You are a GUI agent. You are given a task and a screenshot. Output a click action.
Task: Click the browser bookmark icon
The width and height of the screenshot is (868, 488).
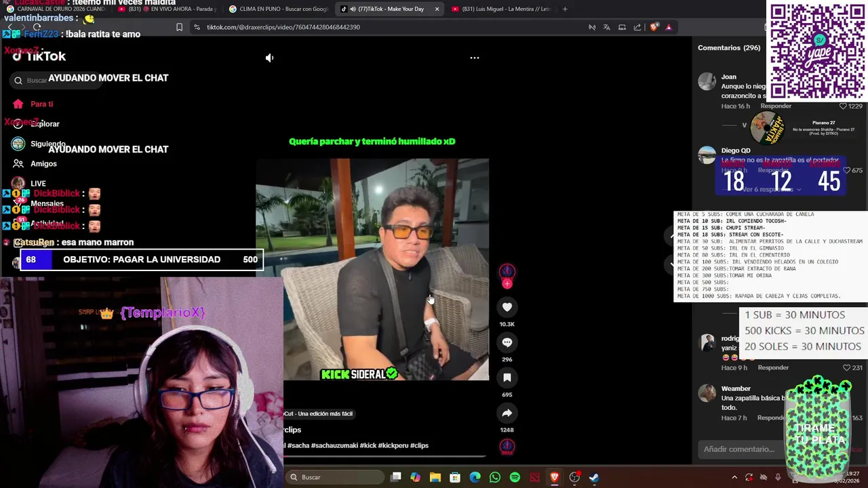[179, 27]
